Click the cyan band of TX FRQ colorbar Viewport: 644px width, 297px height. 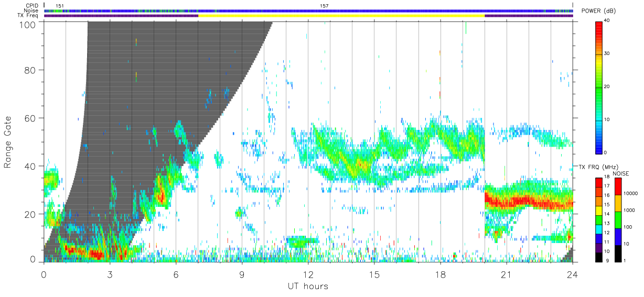[x=599, y=229]
